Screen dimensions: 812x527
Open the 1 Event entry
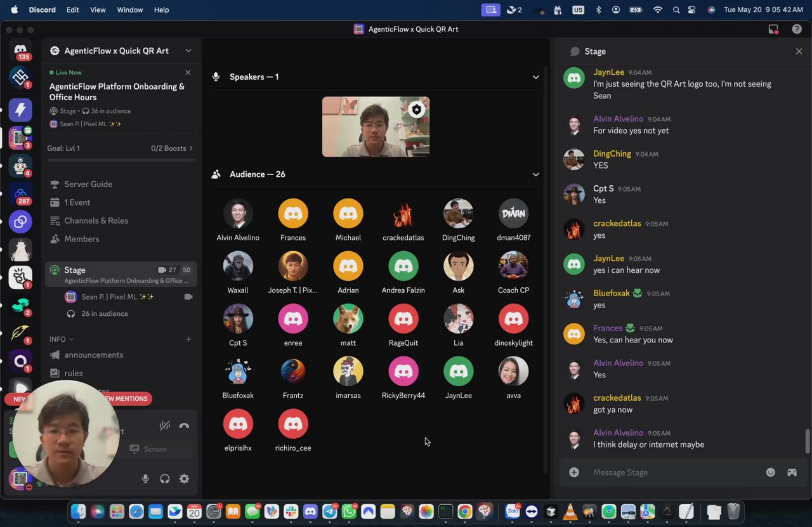77,202
